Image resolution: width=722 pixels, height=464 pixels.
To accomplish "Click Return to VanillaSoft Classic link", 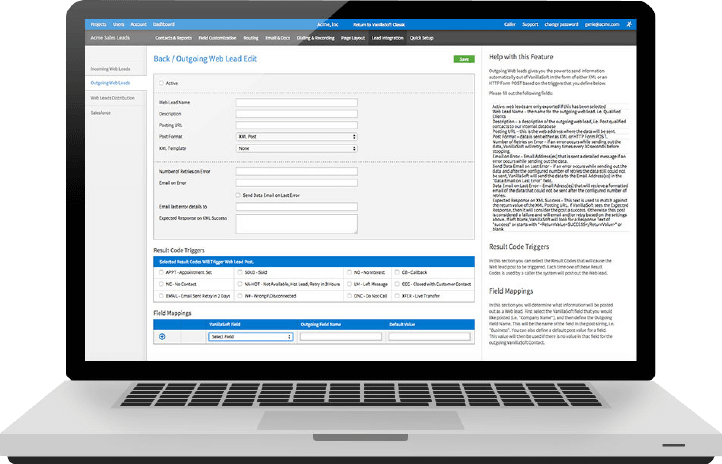I will (x=379, y=25).
